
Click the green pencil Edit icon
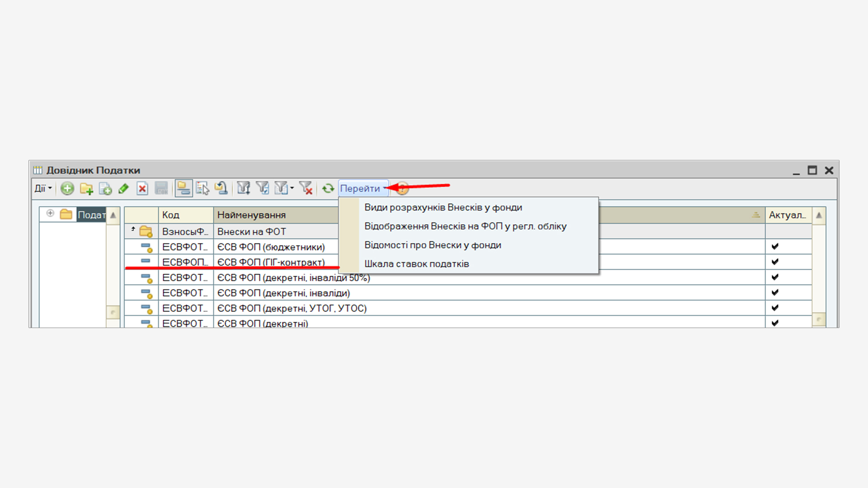click(x=123, y=188)
